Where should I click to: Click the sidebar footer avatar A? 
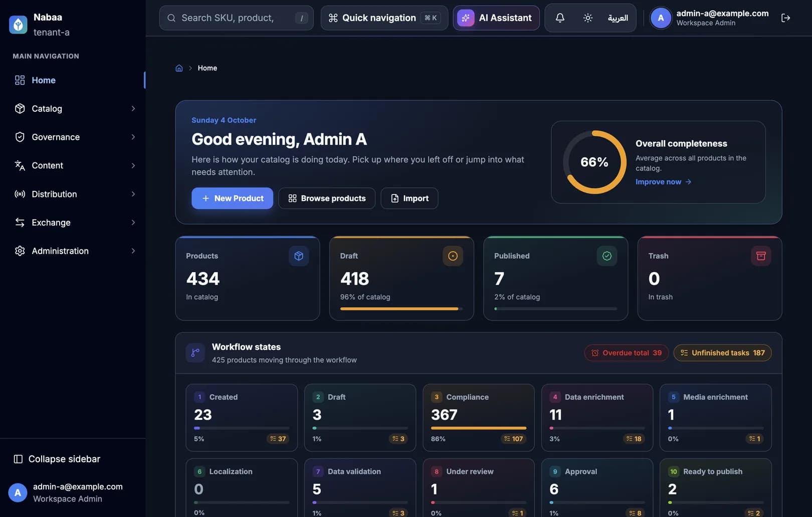coord(18,492)
